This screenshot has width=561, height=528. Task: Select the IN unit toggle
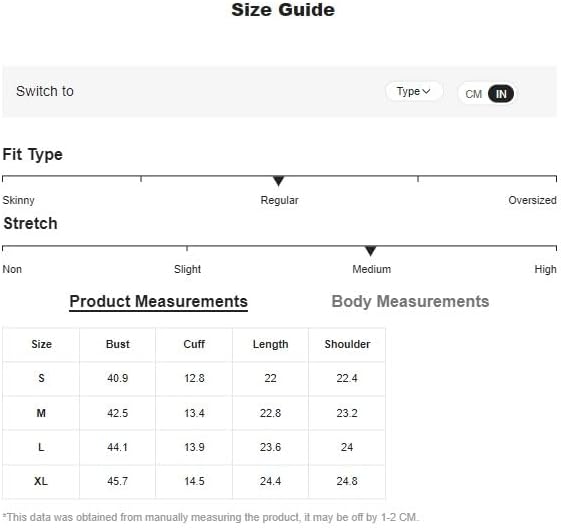tap(501, 94)
